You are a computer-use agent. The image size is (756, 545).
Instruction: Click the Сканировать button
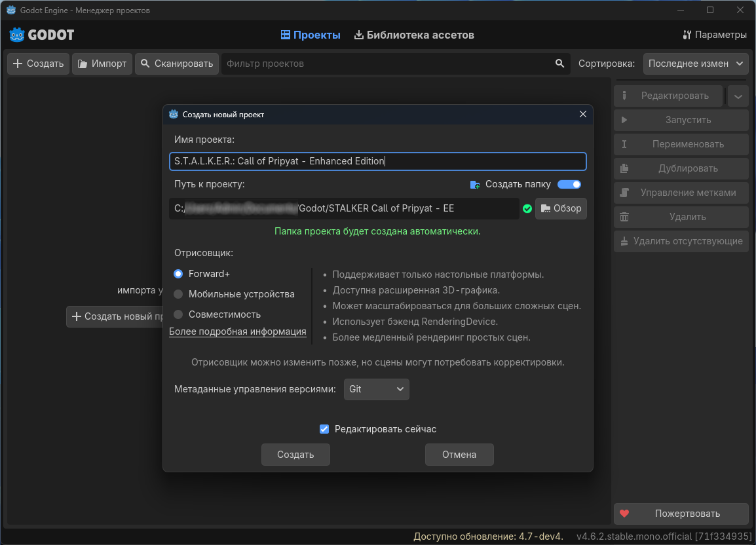(x=177, y=64)
